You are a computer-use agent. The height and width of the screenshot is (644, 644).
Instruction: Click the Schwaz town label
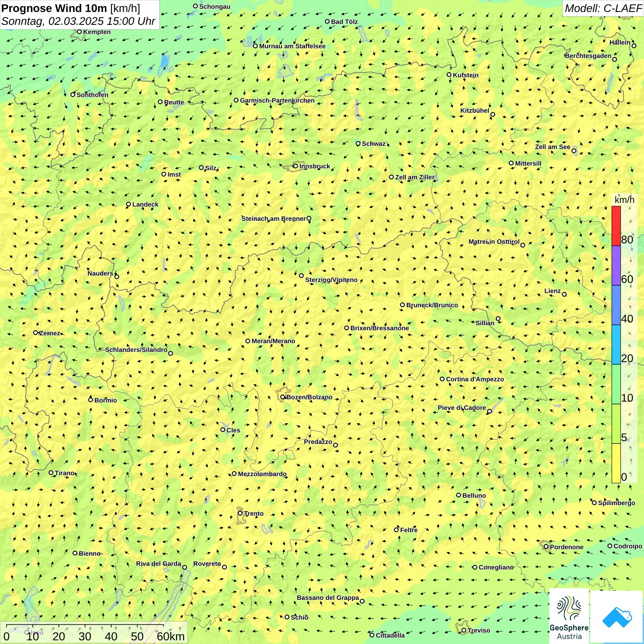[x=374, y=144]
